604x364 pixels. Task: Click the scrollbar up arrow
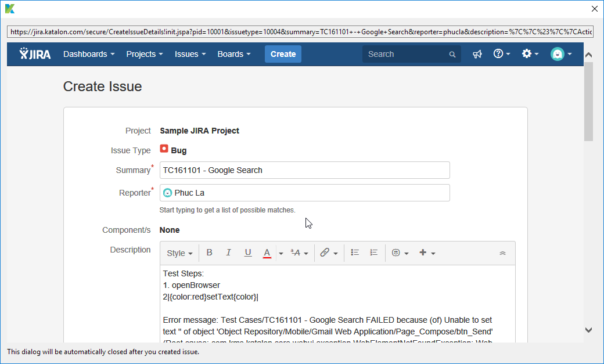(588, 55)
